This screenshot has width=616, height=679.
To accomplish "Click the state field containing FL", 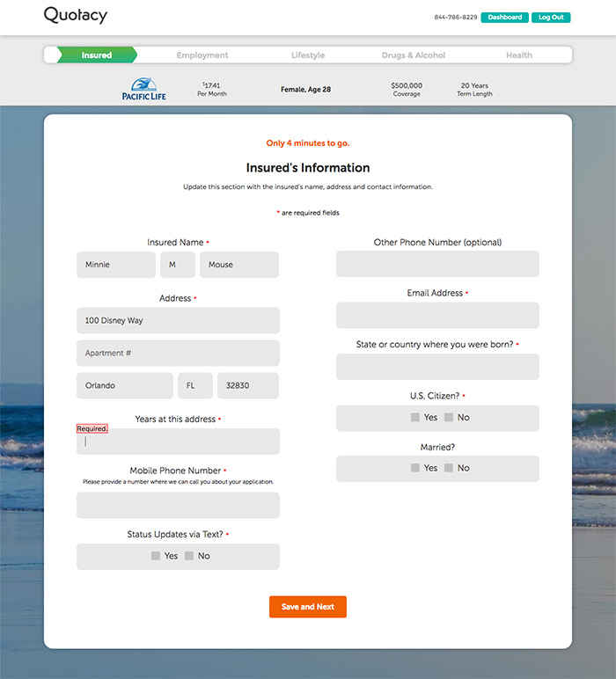I will [x=195, y=385].
